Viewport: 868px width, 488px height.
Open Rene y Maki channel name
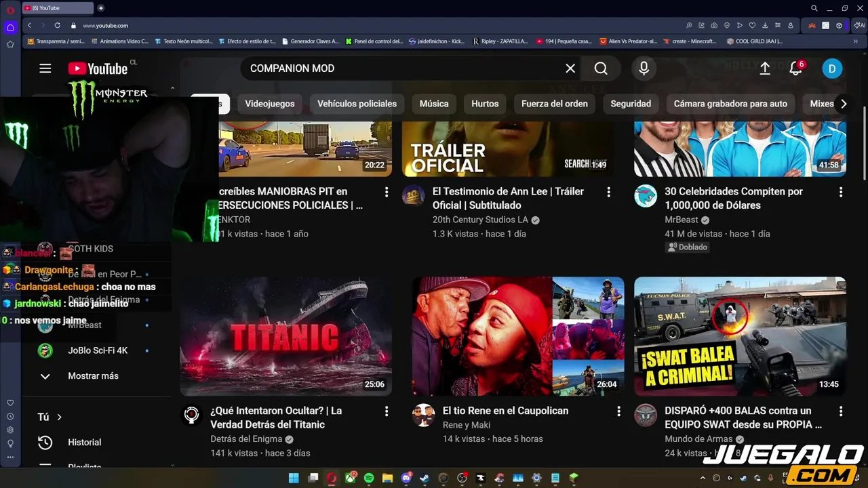tap(466, 425)
